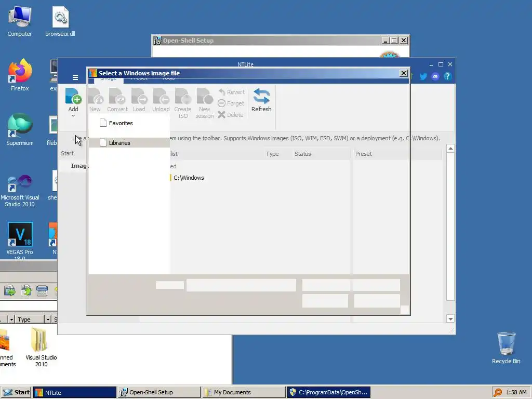Minimize the Open-Shell Setup window
532x399 pixels.
coord(385,41)
